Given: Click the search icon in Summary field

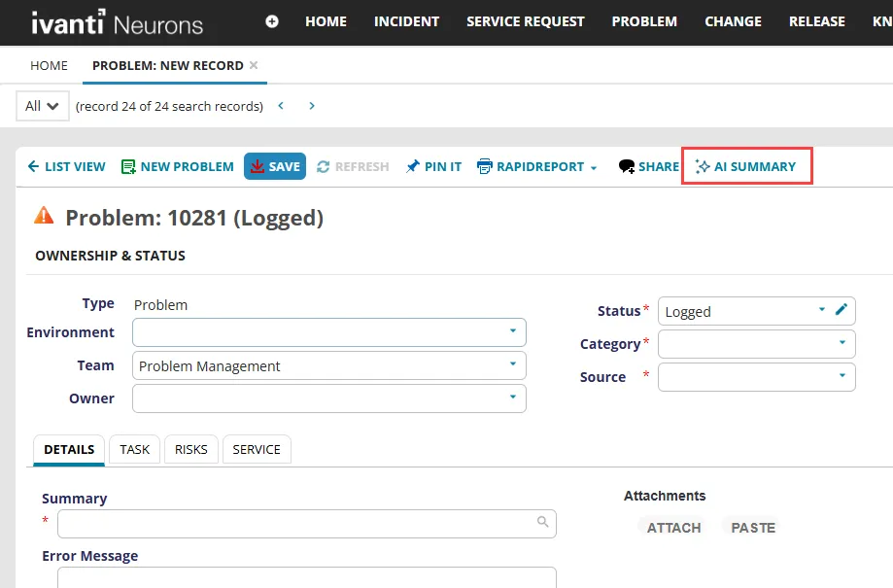Looking at the screenshot, I should pos(543,521).
